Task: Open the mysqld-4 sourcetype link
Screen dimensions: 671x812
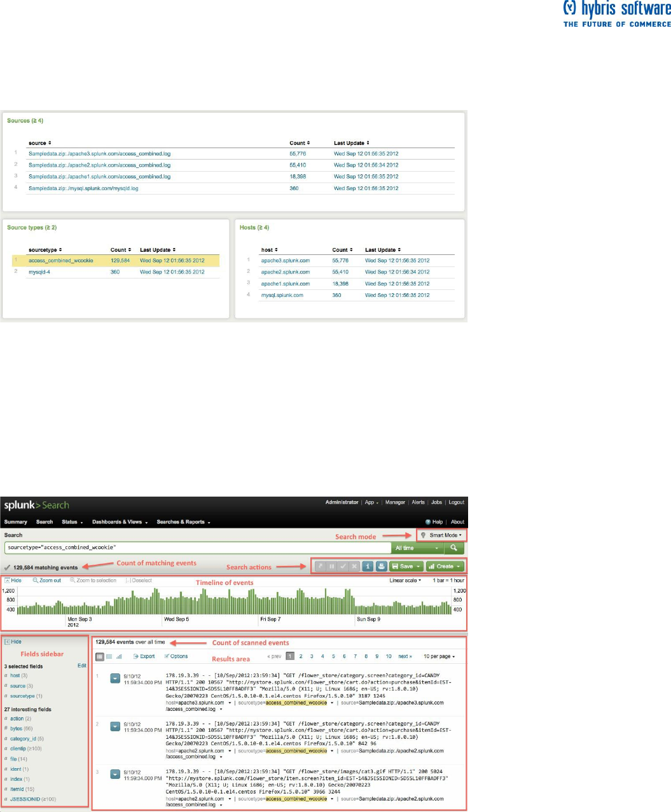Action: 39,272
